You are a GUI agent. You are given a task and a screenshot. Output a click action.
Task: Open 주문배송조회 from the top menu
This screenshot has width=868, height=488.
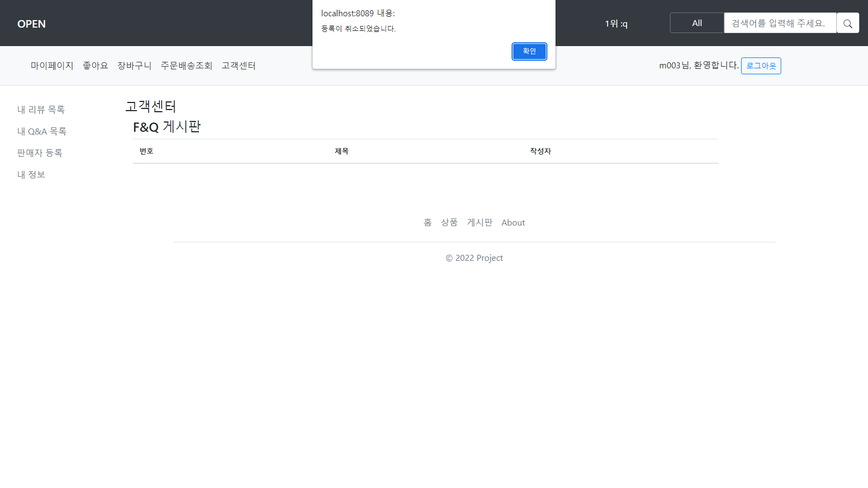click(x=187, y=66)
